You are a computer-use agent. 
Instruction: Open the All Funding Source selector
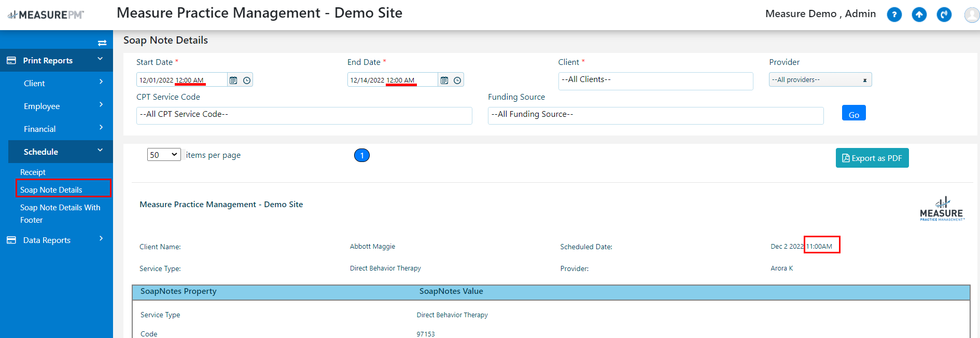655,116
